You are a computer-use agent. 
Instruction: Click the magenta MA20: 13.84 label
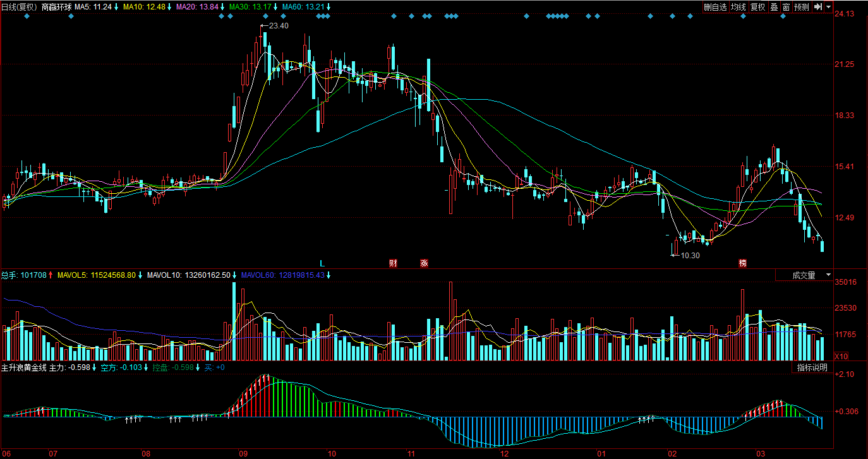pos(197,7)
